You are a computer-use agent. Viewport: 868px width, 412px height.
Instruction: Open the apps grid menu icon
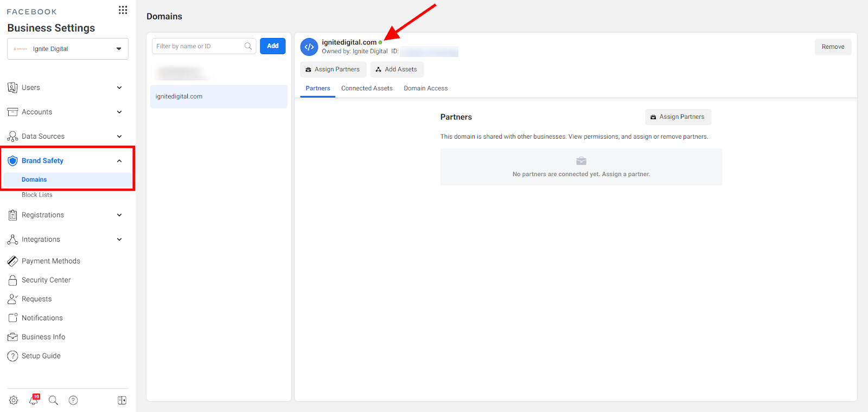point(123,10)
